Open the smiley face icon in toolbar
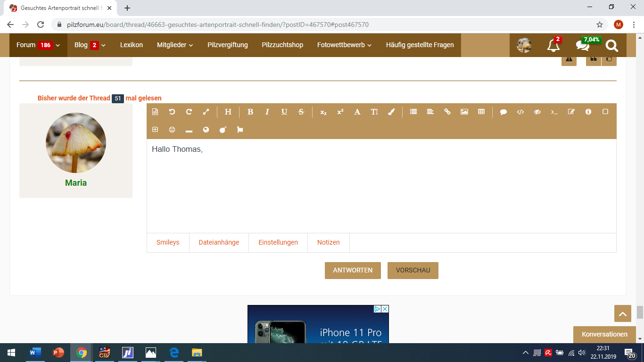 point(172,130)
